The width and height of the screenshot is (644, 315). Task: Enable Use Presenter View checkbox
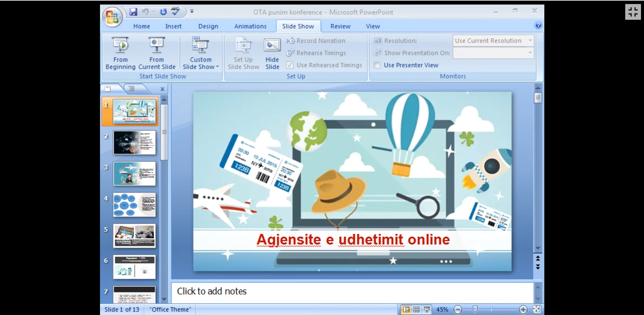(377, 65)
